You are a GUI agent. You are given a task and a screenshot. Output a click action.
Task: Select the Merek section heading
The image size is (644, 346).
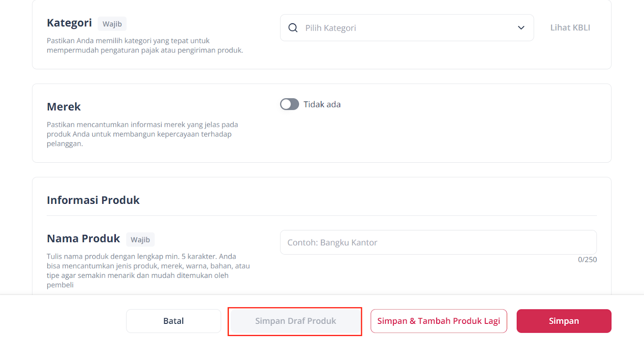[x=64, y=107]
